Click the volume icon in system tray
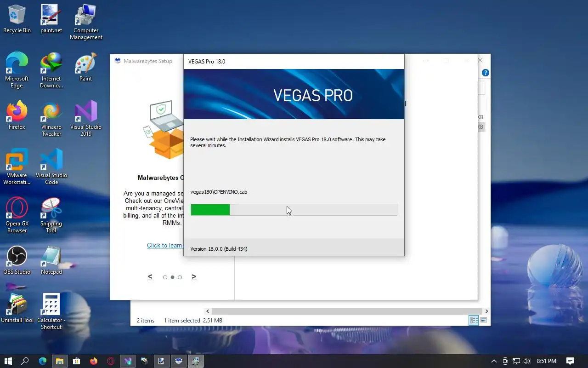The width and height of the screenshot is (588, 368). tap(527, 361)
